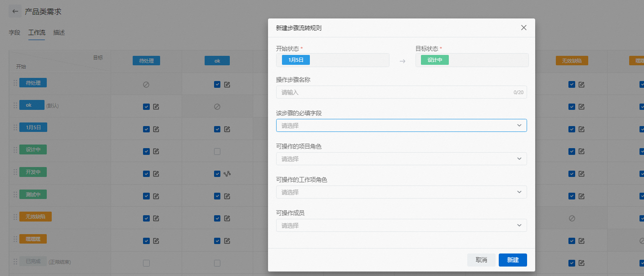Screen dimensions: 644x276
Task: Switch to the 工作流 tab
Action: point(36,32)
